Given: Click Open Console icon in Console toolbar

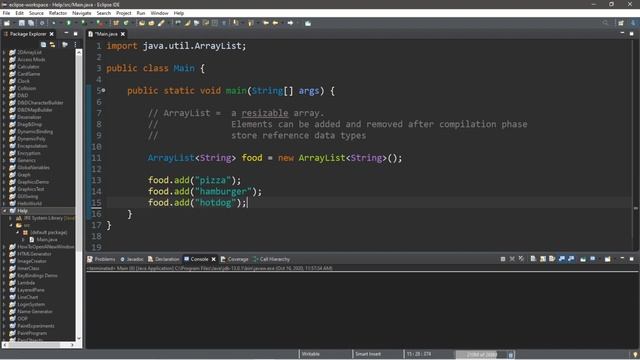Looking at the screenshot, I should [x=607, y=259].
